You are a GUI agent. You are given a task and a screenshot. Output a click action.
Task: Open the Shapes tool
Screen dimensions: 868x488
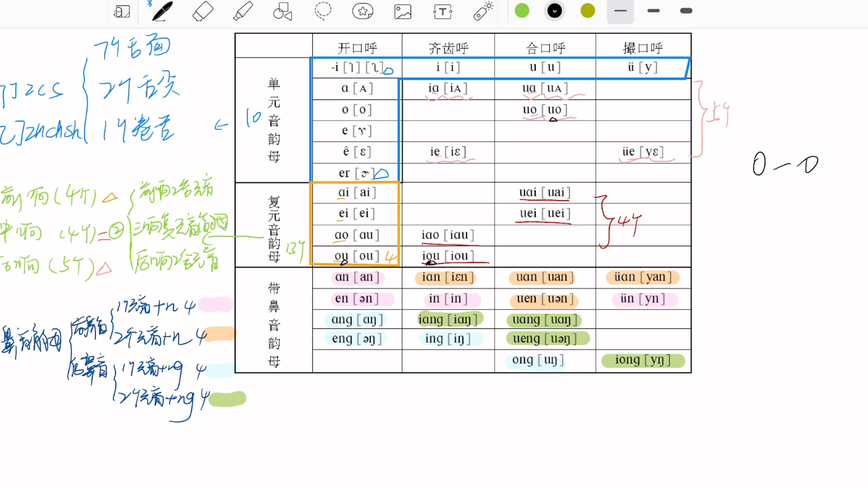pos(282,11)
